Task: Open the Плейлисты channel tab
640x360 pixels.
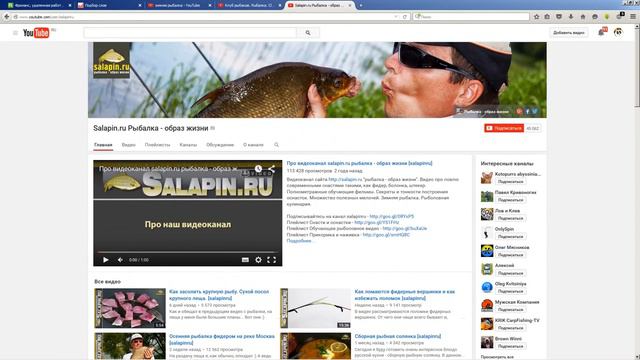Action: coord(157,145)
